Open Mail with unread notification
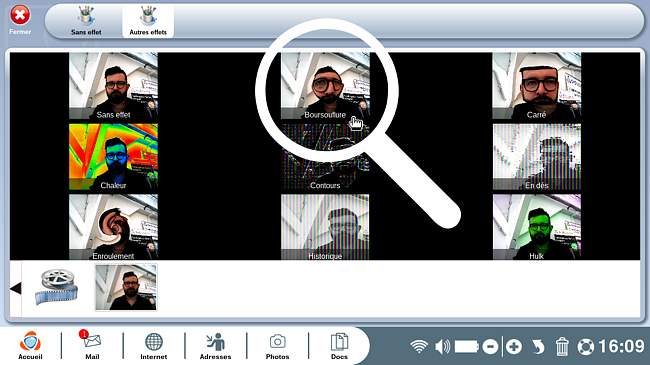 [92, 345]
